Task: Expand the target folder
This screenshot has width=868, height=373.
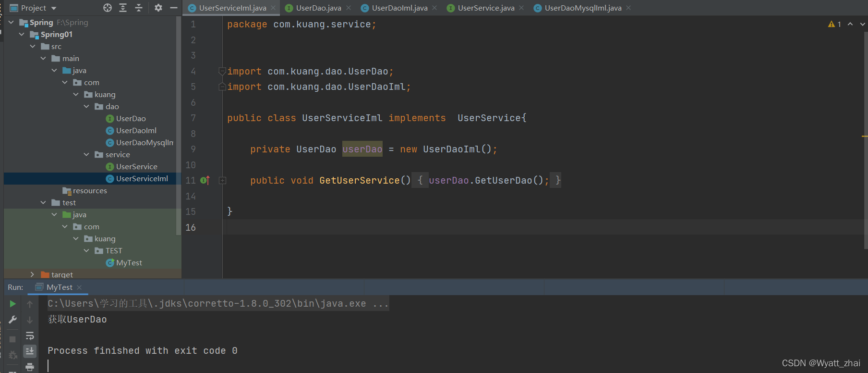Action: 33,274
